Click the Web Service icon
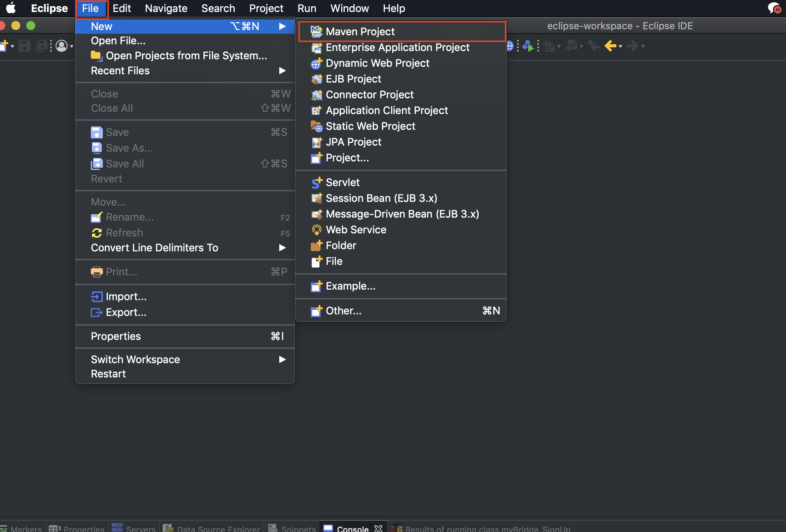 [316, 230]
